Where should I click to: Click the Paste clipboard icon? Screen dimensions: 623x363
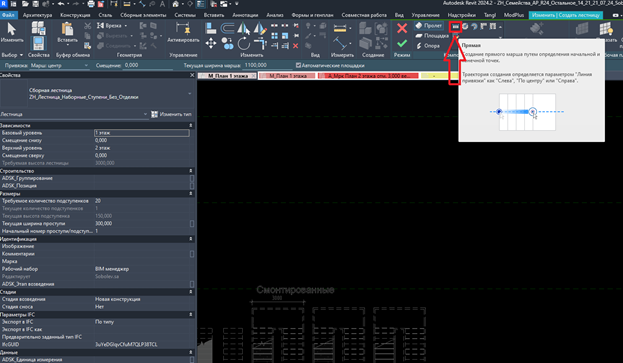pos(67,29)
